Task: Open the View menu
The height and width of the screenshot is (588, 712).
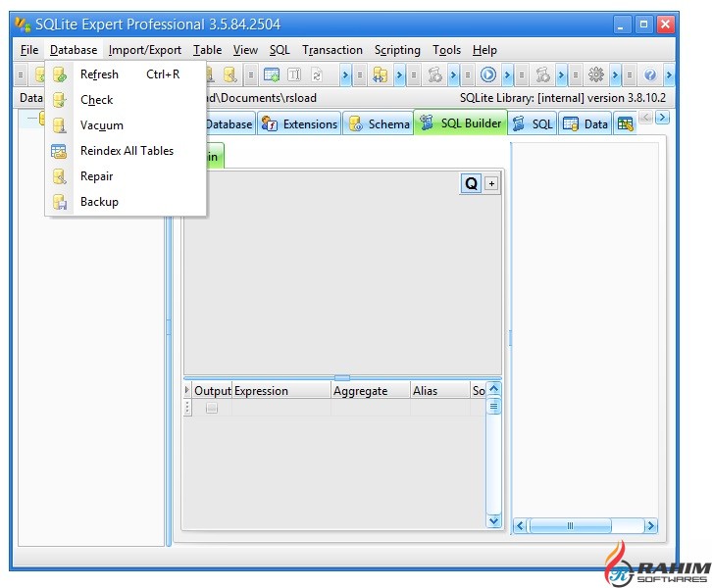Action: 245,50
